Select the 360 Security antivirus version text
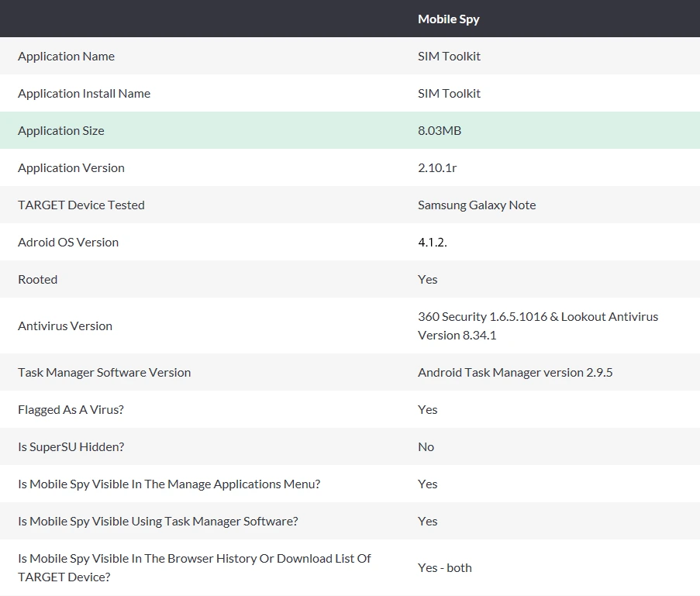 538,326
